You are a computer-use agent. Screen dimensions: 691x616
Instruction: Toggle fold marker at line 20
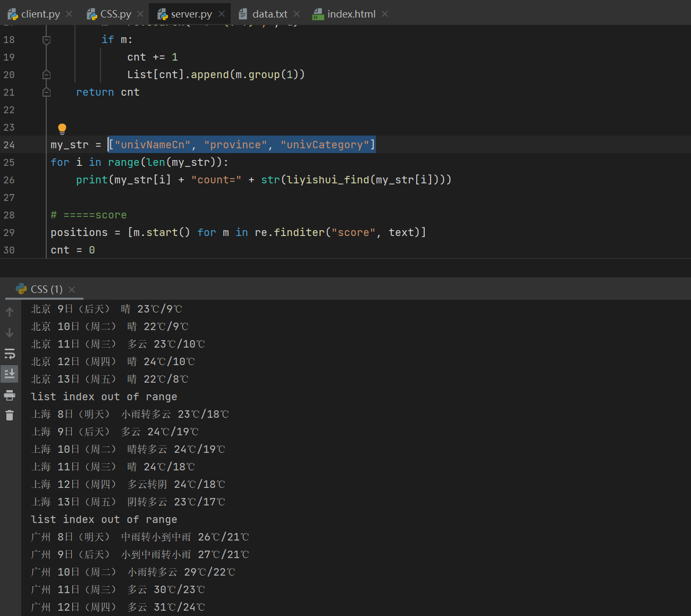coord(46,75)
